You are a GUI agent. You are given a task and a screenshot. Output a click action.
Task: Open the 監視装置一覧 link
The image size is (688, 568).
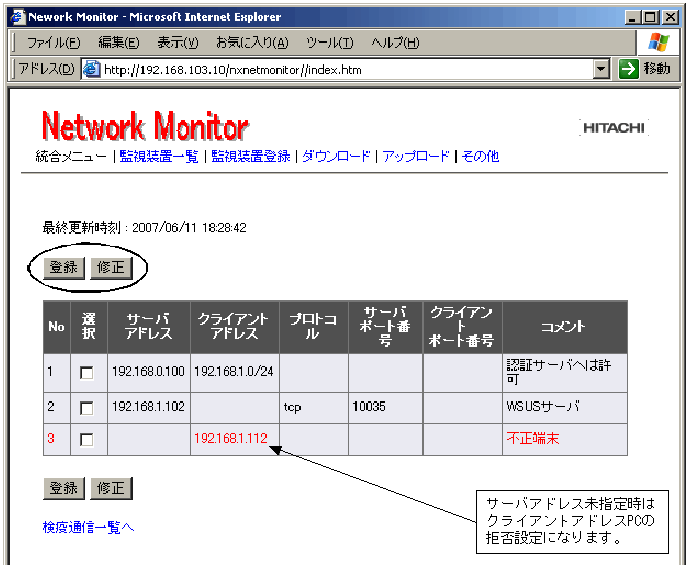159,156
